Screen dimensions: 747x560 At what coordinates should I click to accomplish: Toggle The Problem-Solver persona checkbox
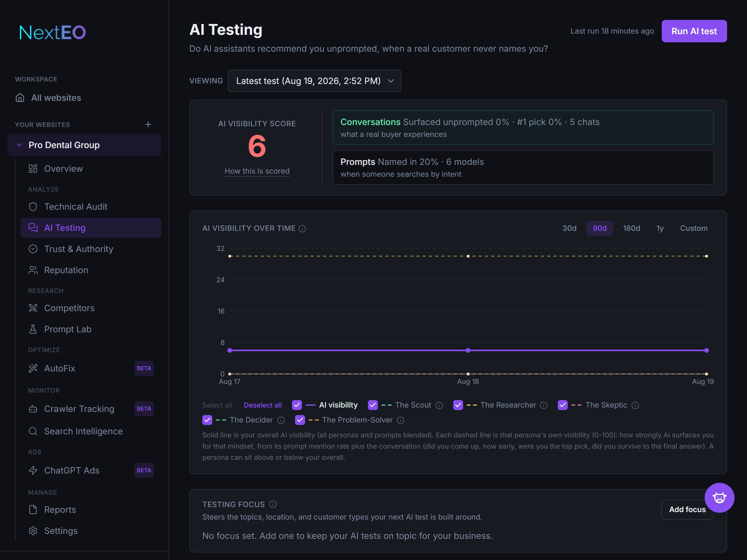coord(300,420)
